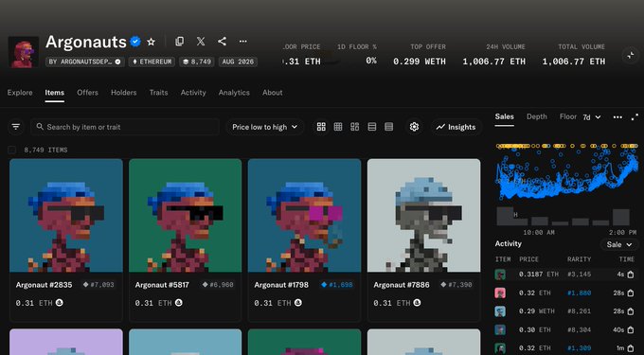Click the BY ARGONAUTSDEP creator badge
The image size is (644, 355).
pyautogui.click(x=85, y=62)
